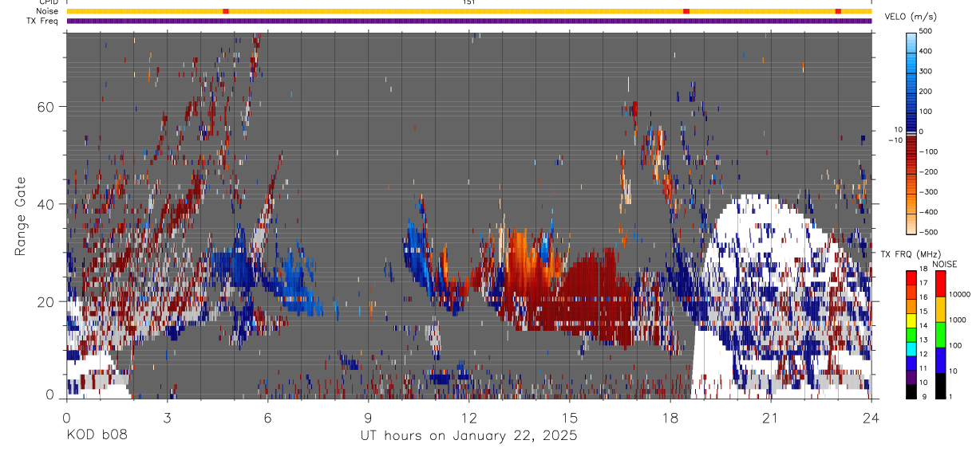This screenshot has width=980, height=452.
Task: Click the "400" velocity scale label
Action: pos(926,51)
